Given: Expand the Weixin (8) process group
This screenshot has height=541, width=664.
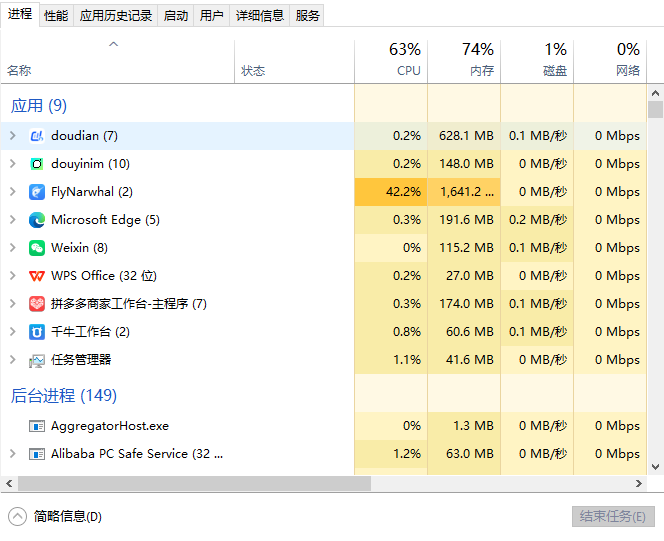Looking at the screenshot, I should [13, 248].
